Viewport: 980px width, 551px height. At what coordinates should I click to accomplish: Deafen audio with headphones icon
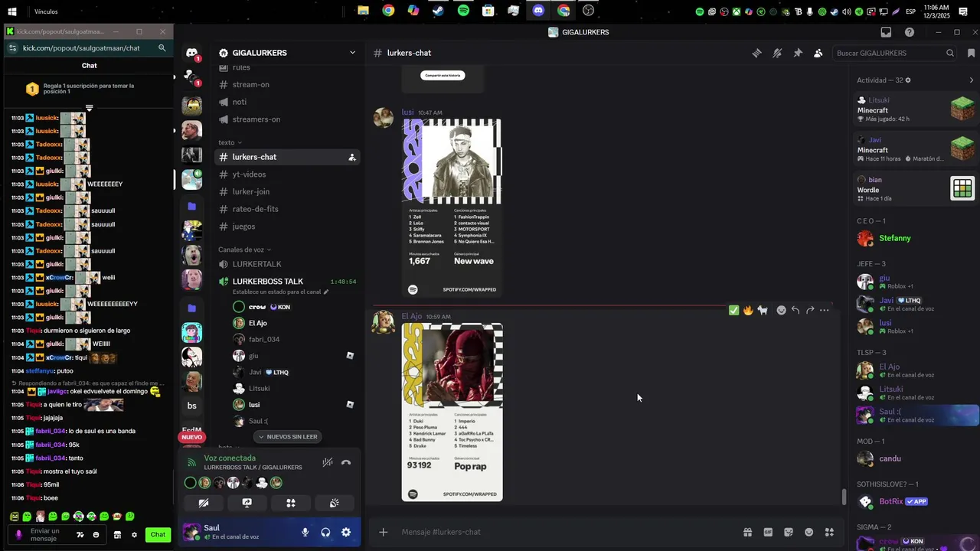(x=325, y=532)
